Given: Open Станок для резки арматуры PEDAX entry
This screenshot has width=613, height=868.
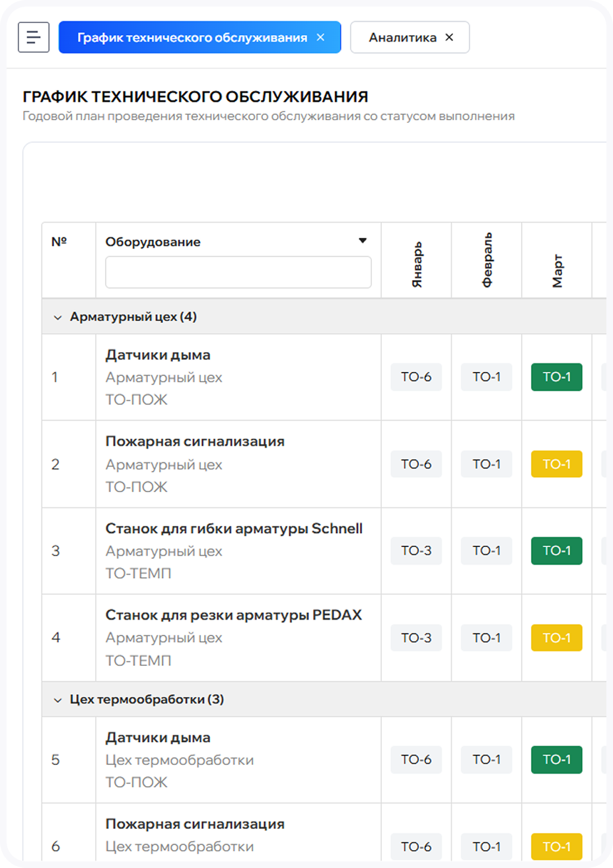Looking at the screenshot, I should point(233,615).
